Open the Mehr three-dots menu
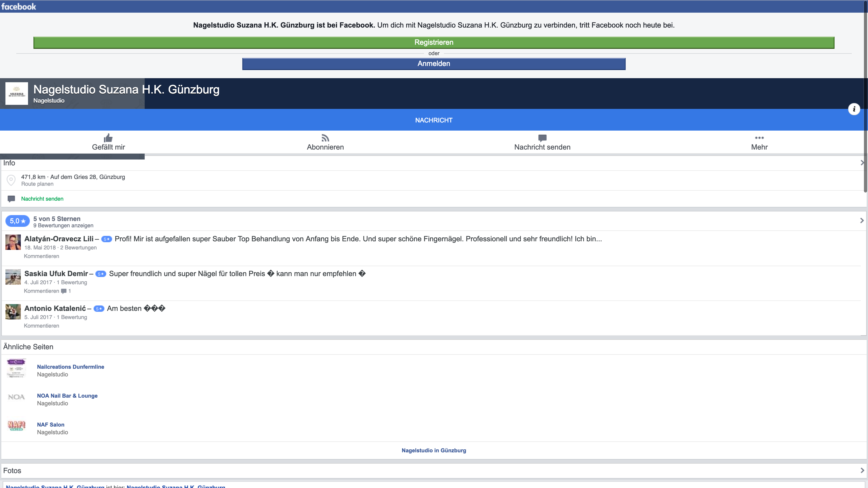The image size is (868, 488). (x=759, y=138)
